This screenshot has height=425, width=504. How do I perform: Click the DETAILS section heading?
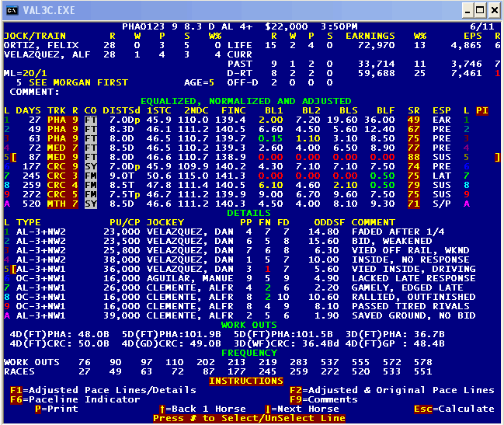click(249, 213)
